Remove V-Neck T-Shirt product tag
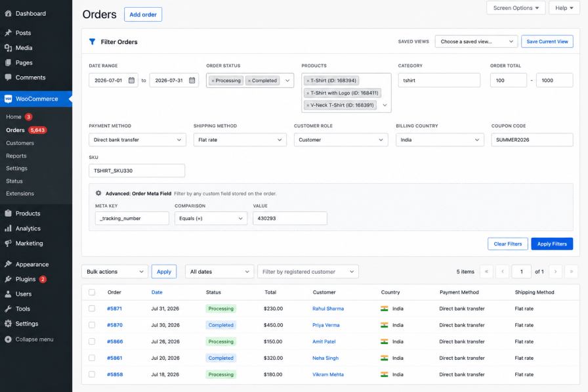The width and height of the screenshot is (588, 392). click(308, 106)
